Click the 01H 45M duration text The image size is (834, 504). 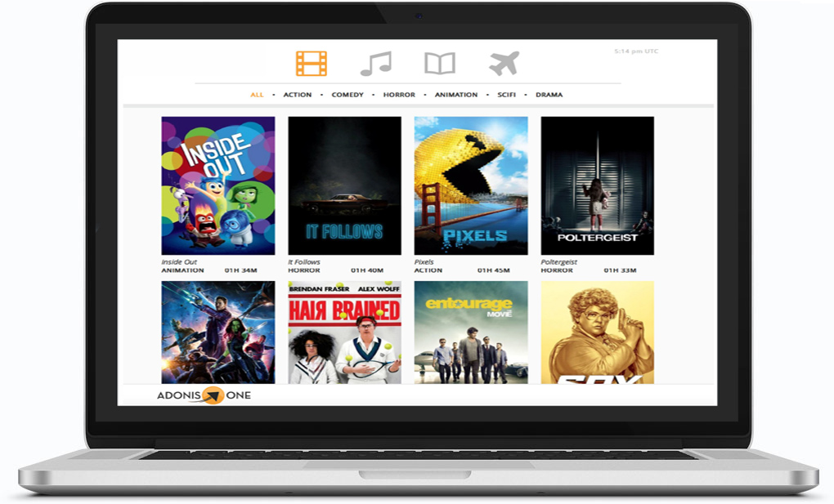point(494,270)
